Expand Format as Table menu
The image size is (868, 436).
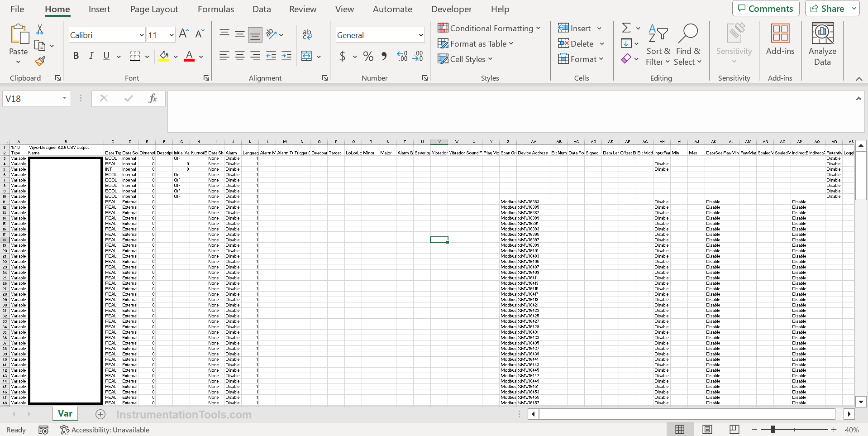pos(476,43)
